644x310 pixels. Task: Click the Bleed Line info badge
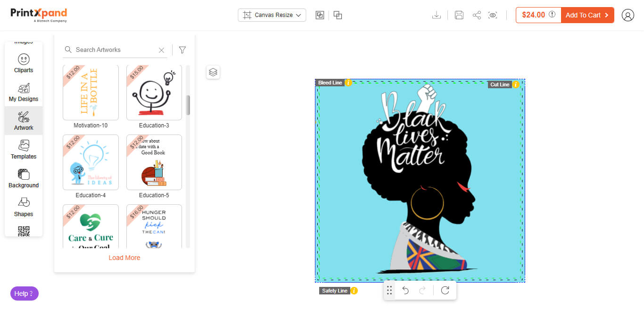[x=348, y=83]
